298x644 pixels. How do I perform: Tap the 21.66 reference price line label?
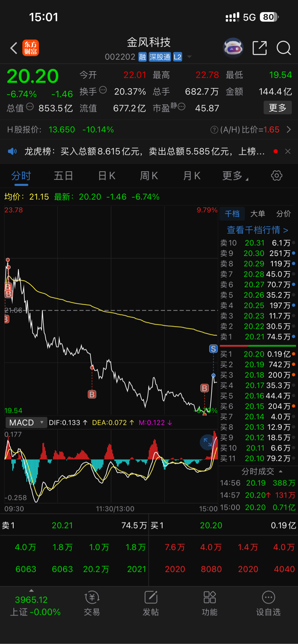[14, 310]
